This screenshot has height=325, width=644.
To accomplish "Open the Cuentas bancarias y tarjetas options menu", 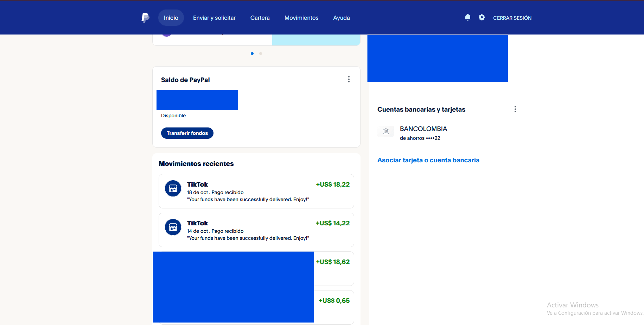I will pos(515,109).
